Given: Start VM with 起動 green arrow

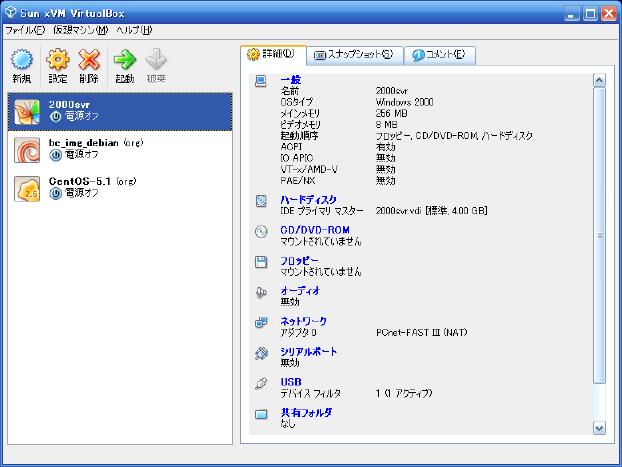Looking at the screenshot, I should pos(125,60).
